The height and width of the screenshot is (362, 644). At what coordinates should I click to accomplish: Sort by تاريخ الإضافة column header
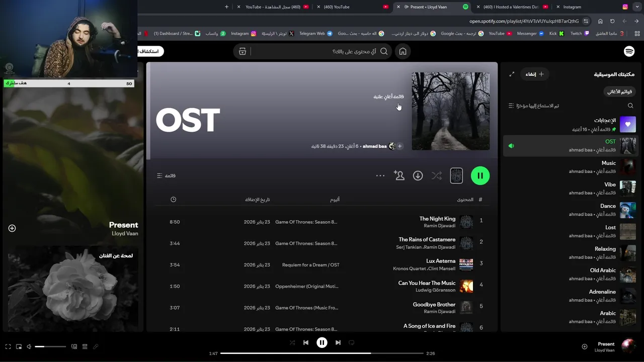click(x=258, y=200)
